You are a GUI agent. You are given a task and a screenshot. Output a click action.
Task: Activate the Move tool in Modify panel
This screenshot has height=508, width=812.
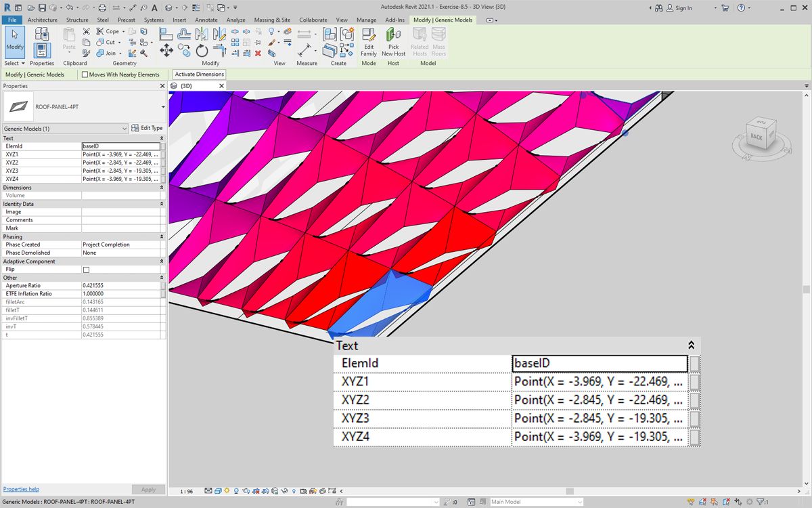pos(166,51)
